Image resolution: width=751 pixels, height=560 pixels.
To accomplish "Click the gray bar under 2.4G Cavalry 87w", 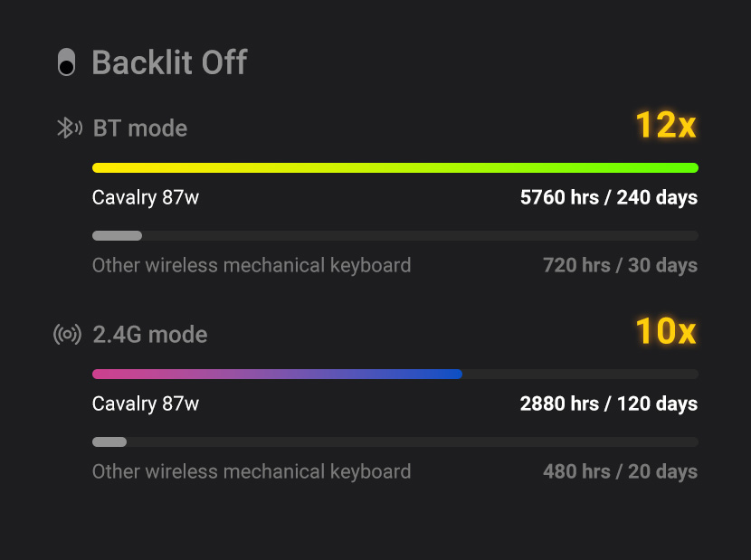I will point(109,442).
